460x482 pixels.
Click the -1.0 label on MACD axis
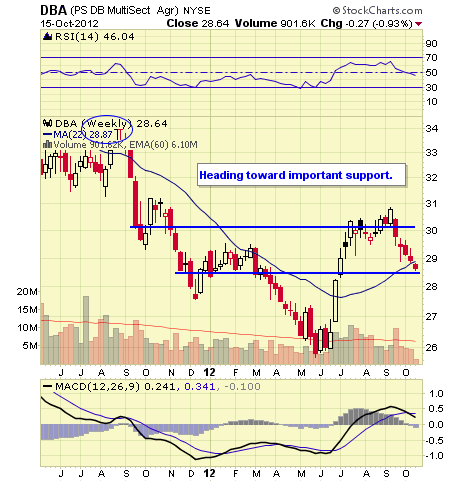[x=434, y=456]
